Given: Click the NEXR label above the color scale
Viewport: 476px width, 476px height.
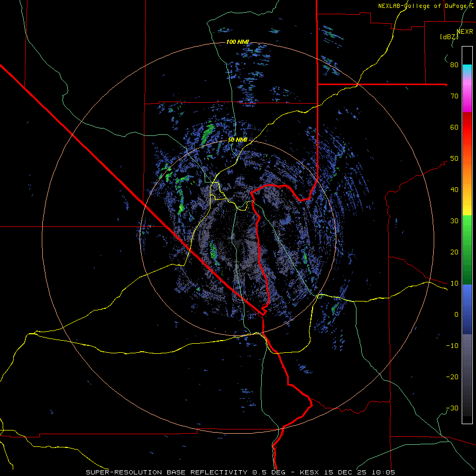Looking at the screenshot, I should (465, 32).
